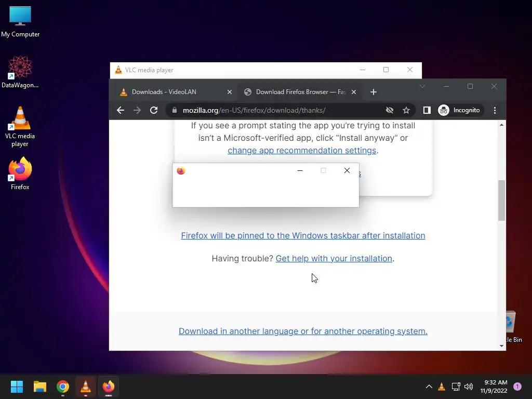Click Firefox icon in installer dialog title bar
Image resolution: width=532 pixels, height=399 pixels.
tap(181, 170)
